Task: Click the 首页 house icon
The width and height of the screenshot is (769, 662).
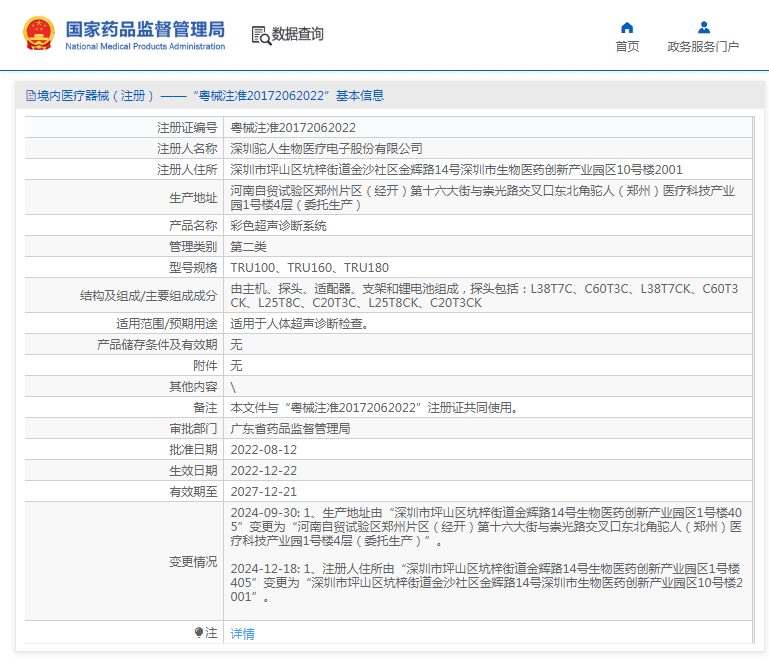Action: (x=627, y=27)
